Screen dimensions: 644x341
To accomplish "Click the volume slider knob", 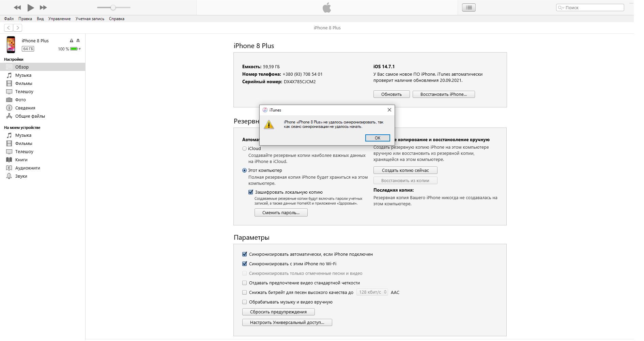I will pyautogui.click(x=113, y=8).
